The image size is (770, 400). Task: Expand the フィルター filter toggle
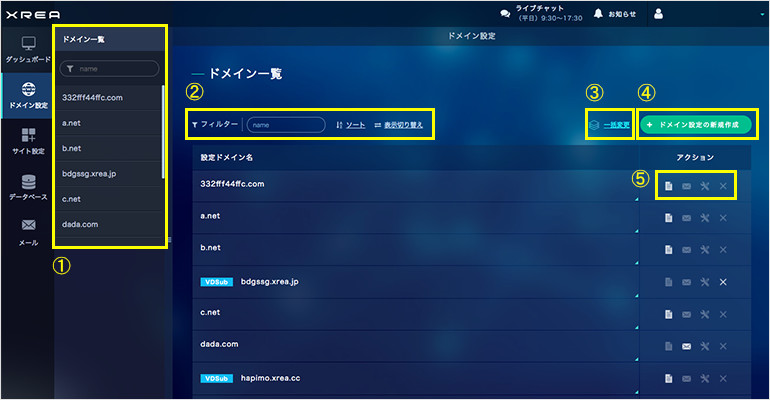[x=214, y=125]
